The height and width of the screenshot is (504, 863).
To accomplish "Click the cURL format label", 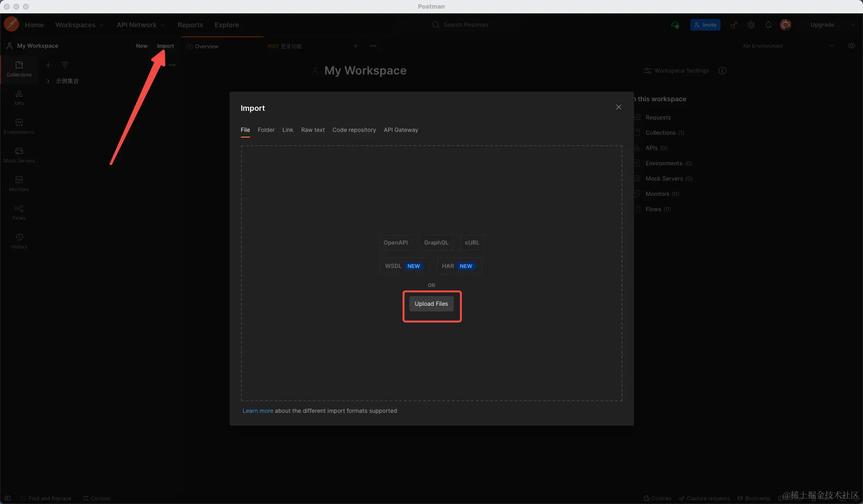I will pyautogui.click(x=472, y=243).
